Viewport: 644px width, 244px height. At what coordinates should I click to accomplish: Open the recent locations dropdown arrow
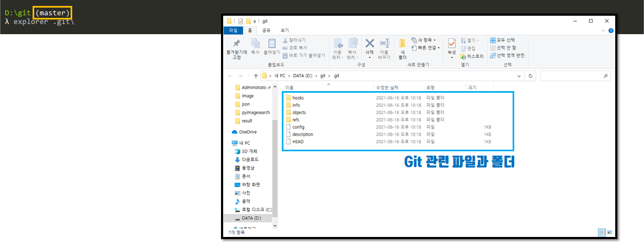click(x=249, y=76)
